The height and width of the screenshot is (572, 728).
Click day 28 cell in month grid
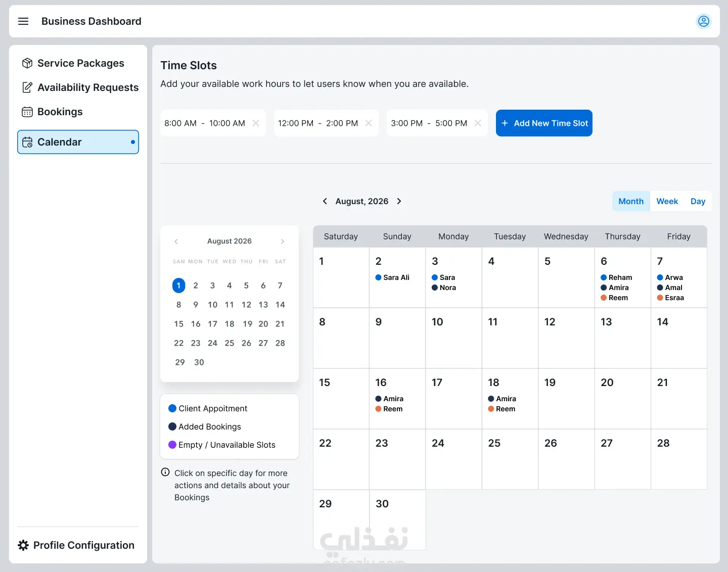679,459
